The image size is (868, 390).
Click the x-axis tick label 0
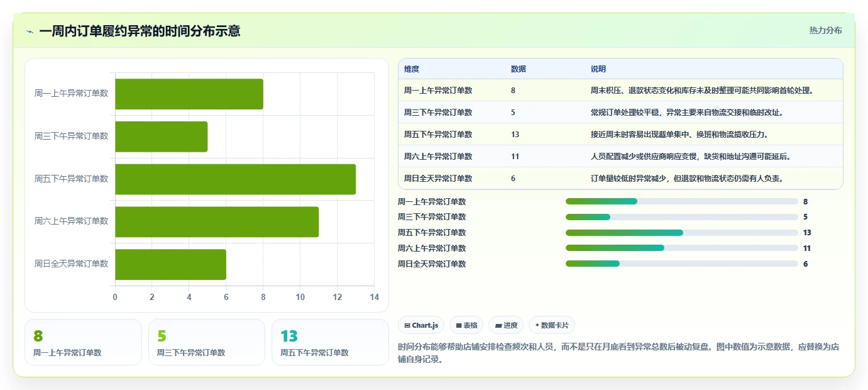tap(115, 297)
